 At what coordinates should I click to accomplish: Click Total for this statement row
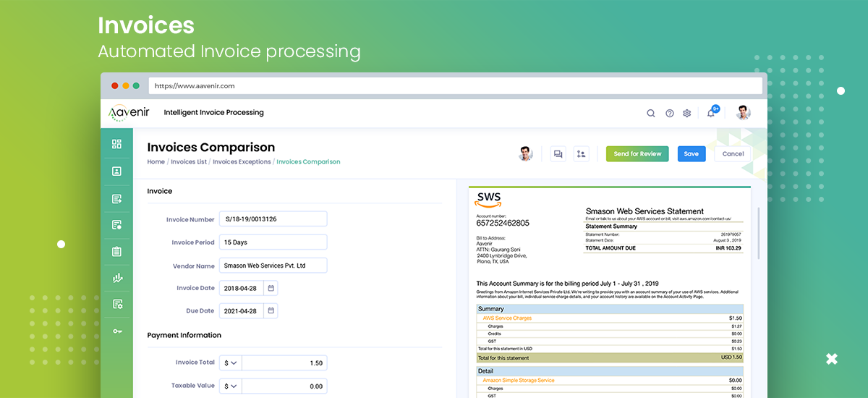pos(609,357)
